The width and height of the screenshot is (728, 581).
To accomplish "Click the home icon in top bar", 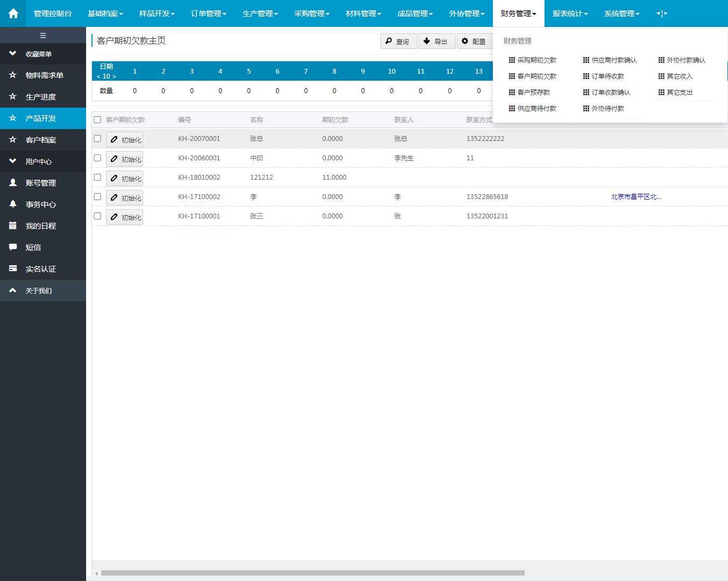I will point(13,13).
